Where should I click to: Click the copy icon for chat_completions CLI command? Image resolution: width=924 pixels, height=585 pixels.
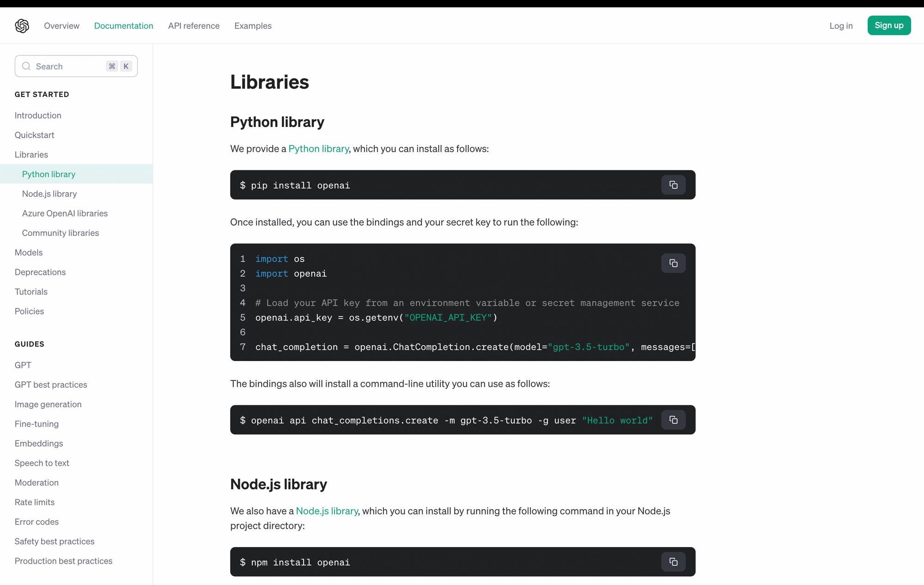(x=673, y=419)
